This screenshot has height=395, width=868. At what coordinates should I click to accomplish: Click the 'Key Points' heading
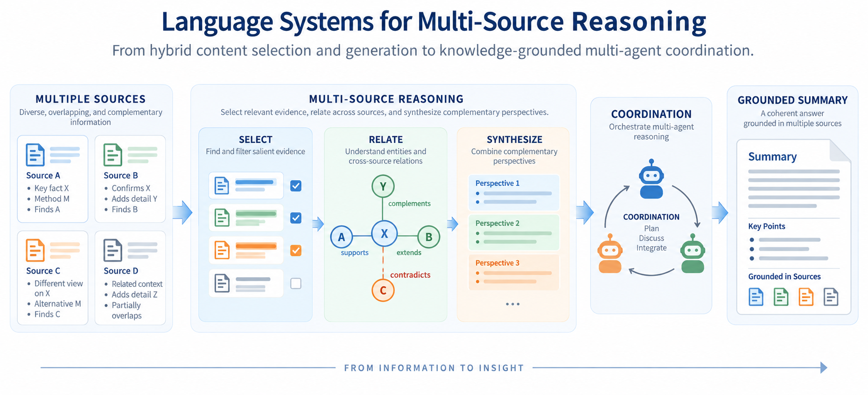coord(767,226)
